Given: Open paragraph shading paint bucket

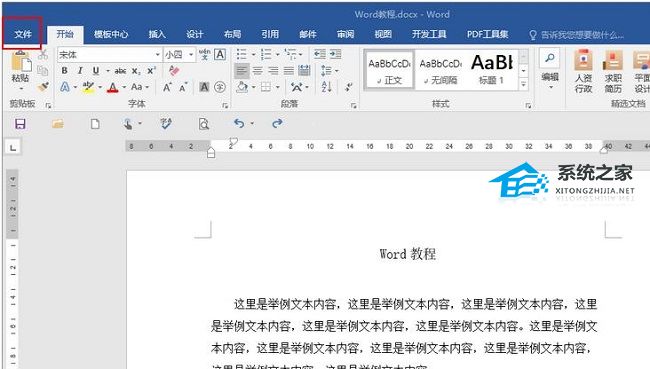Looking at the screenshot, I should coord(242,87).
